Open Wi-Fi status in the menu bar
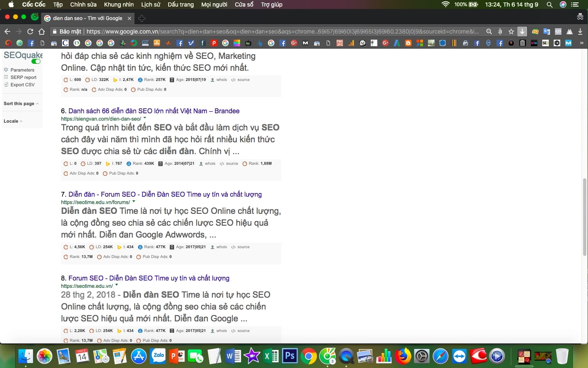This screenshot has width=588, height=368. pos(445,4)
